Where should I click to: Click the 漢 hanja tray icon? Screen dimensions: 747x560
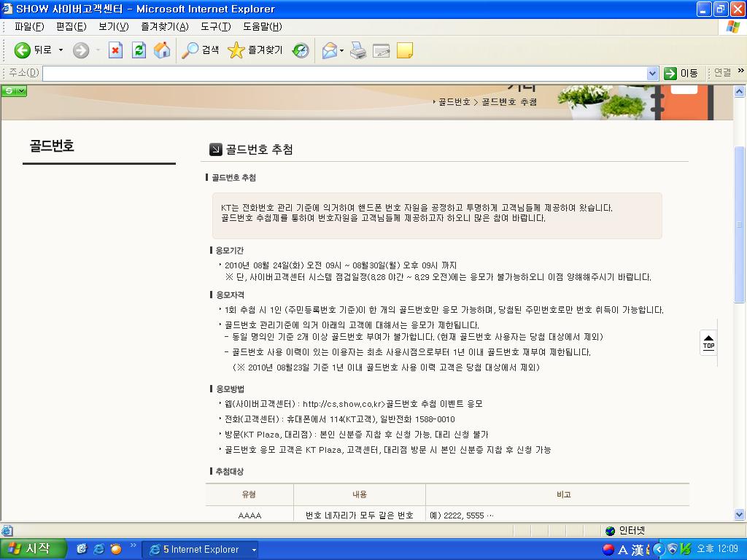638,550
